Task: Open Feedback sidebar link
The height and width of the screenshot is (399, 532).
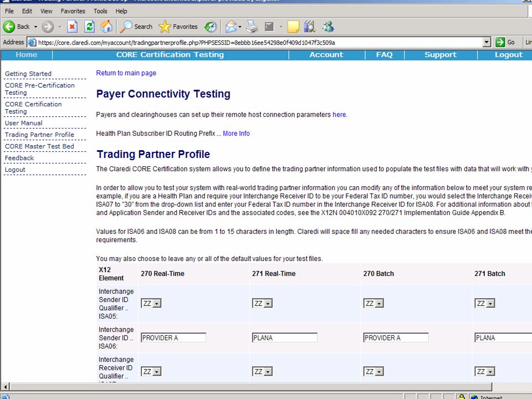Action: [19, 158]
